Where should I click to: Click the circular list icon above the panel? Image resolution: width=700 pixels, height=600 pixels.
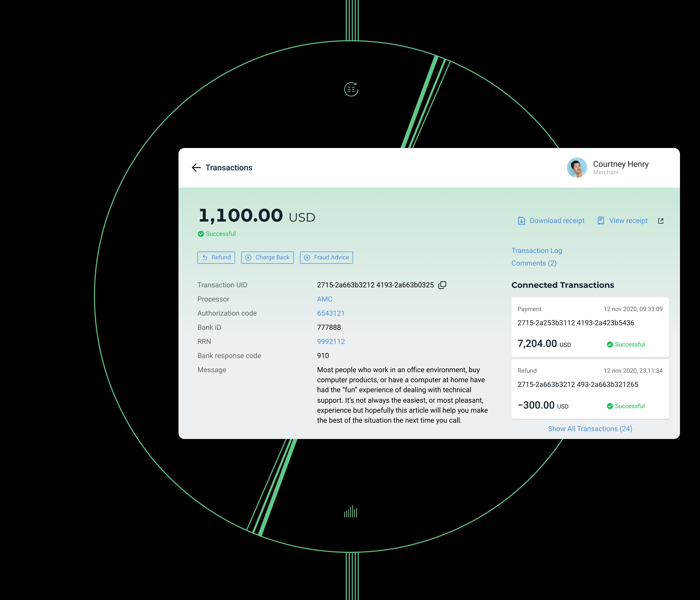[x=351, y=89]
